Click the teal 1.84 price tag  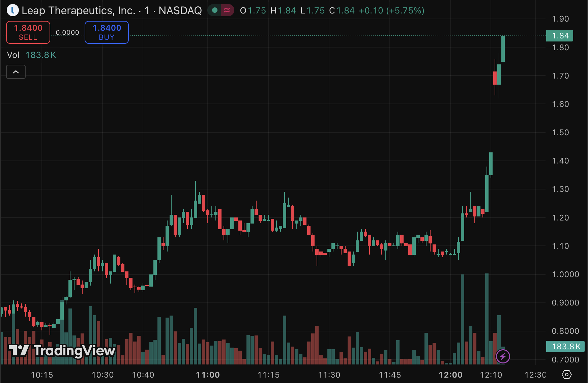pos(560,35)
